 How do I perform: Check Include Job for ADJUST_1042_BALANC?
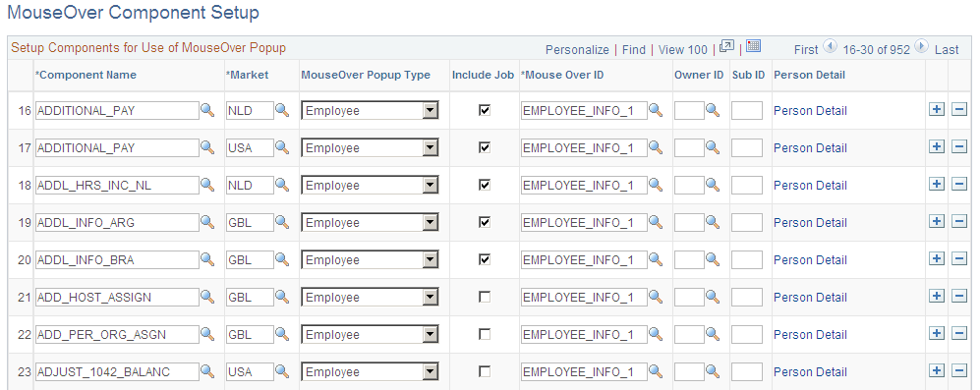pos(485,372)
